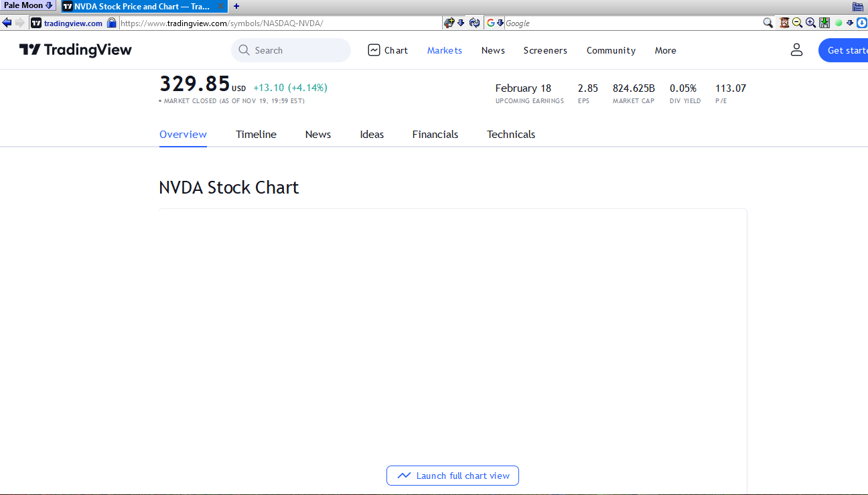Focus the Google search box in toolbar
Image resolution: width=868 pixels, height=495 pixels.
[633, 23]
